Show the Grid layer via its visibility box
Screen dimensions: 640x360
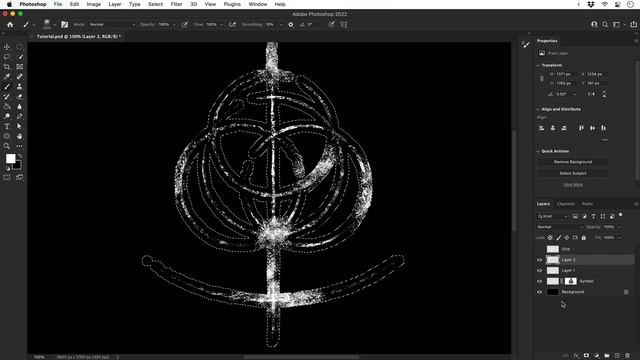click(540, 249)
